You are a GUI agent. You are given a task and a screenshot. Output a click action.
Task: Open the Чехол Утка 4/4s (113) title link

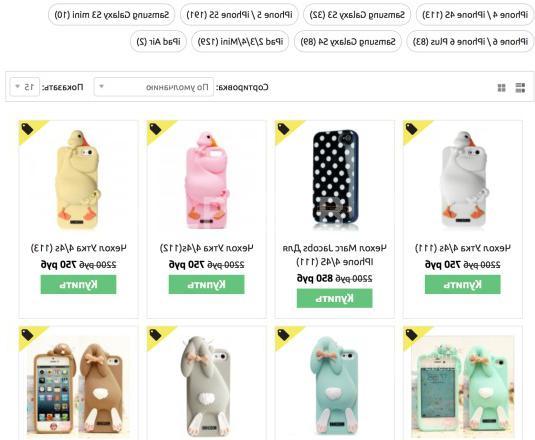[x=78, y=248]
